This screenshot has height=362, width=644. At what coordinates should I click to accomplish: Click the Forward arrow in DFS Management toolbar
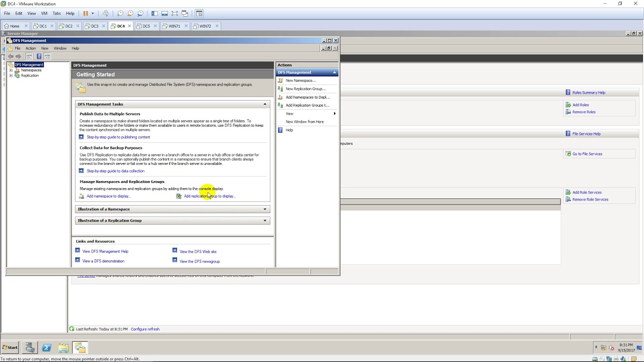pyautogui.click(x=19, y=56)
